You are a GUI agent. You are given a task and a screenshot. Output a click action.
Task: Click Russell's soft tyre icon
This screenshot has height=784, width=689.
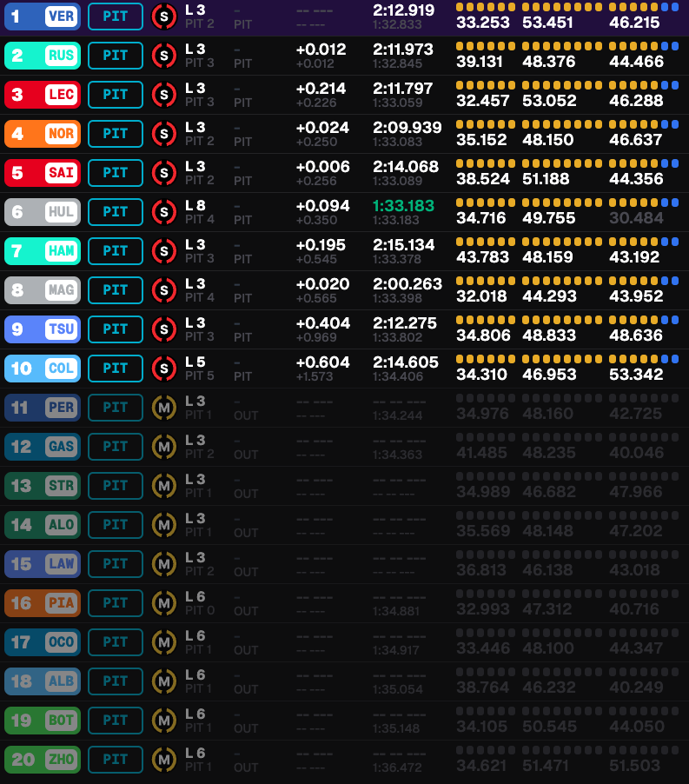164,56
